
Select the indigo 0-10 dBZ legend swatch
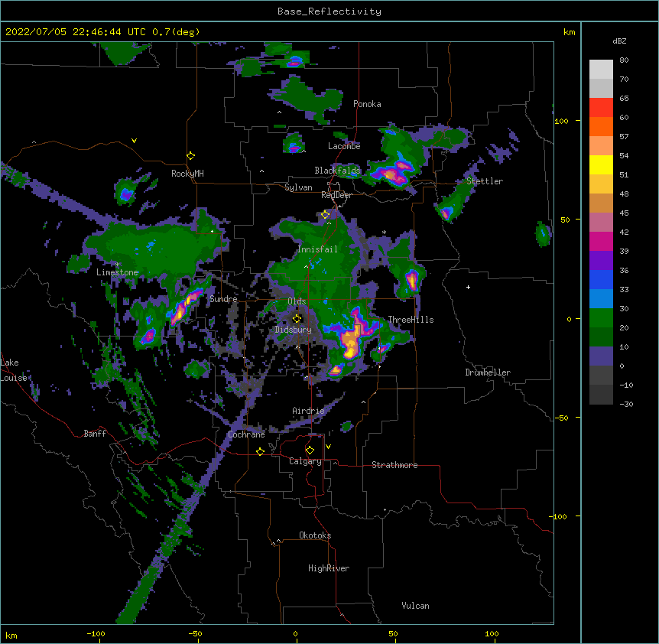[601, 356]
